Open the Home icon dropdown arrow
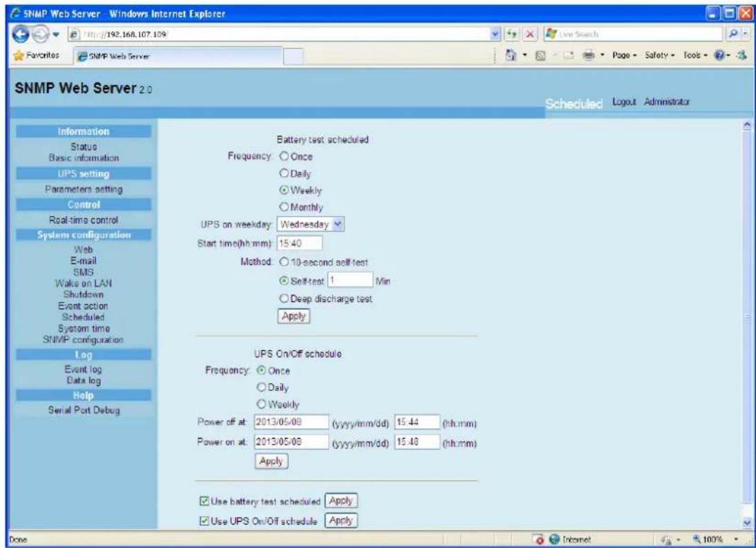This screenshot has height=548, width=756. pos(525,55)
